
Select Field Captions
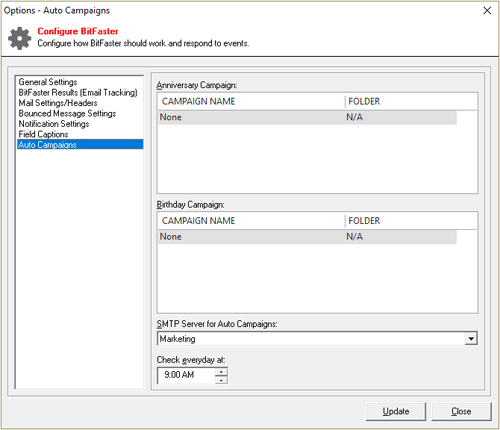pos(43,134)
